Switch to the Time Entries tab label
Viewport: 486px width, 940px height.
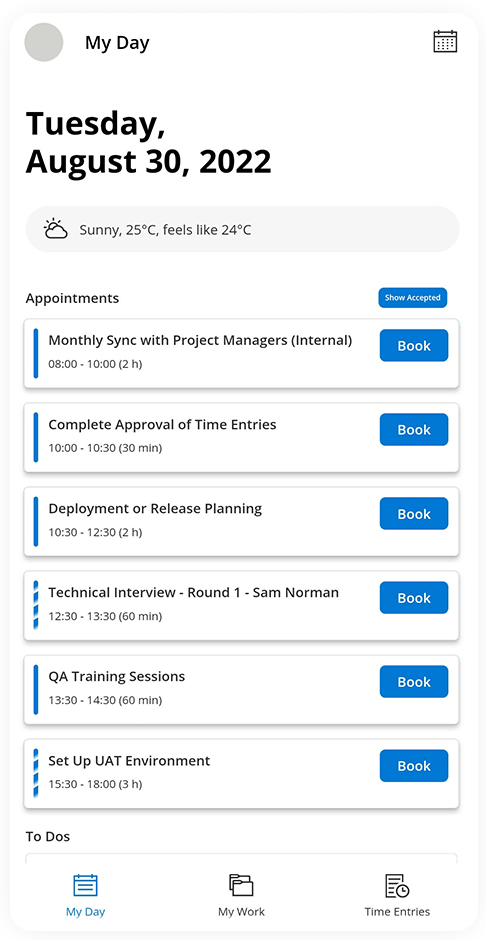click(x=397, y=912)
